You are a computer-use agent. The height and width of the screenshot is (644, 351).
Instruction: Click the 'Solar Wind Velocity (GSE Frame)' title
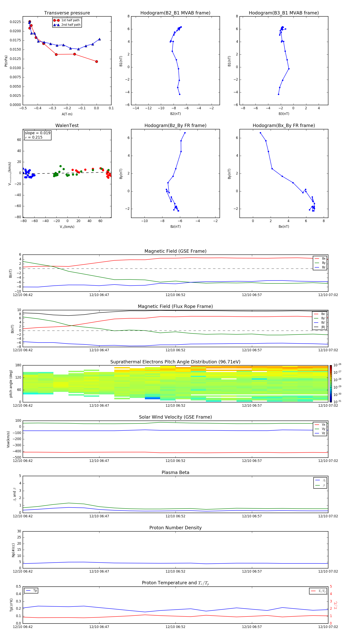coord(175,417)
